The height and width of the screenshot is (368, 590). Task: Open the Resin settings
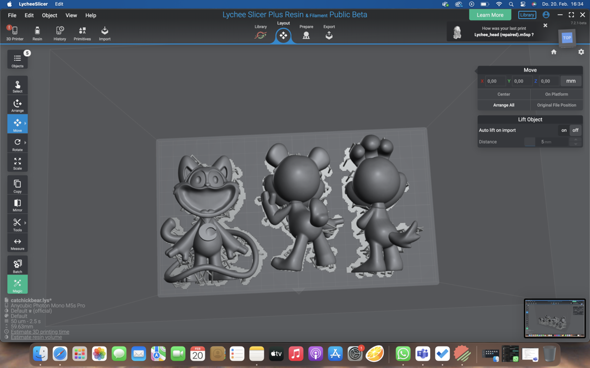click(37, 33)
